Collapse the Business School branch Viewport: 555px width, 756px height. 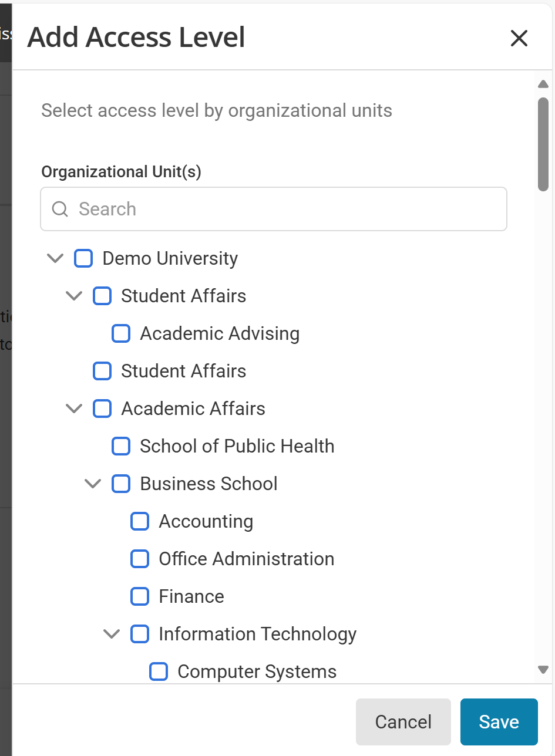coord(93,484)
